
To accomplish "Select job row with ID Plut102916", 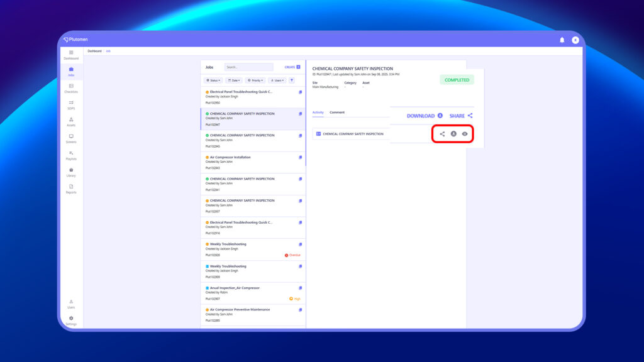I will pyautogui.click(x=253, y=228).
